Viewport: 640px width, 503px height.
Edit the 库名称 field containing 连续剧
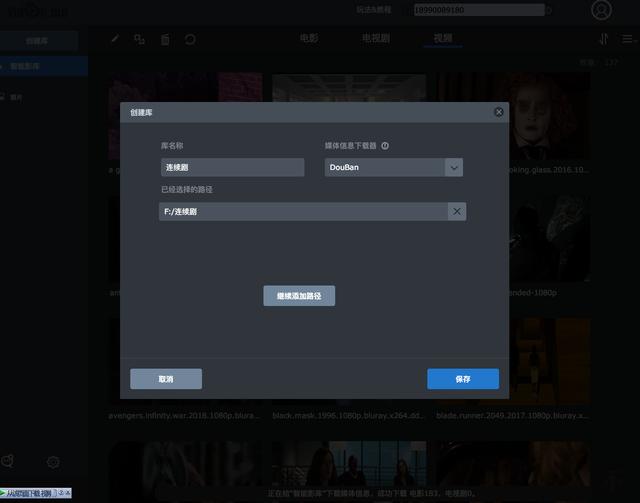(x=233, y=167)
